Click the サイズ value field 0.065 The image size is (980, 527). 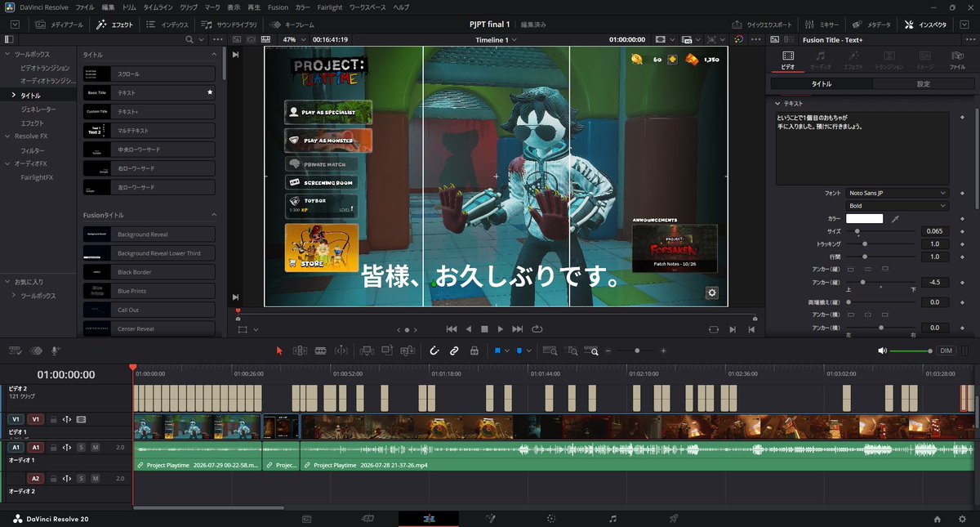pos(934,231)
